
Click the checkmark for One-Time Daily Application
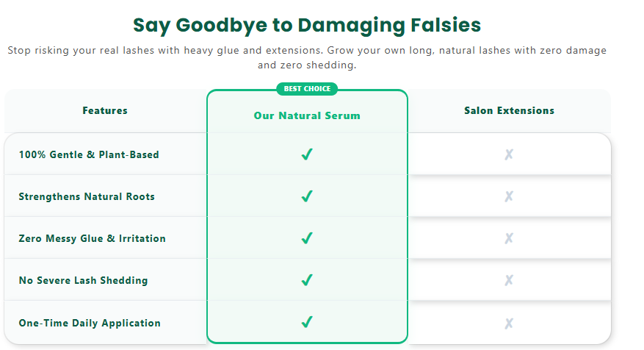[x=307, y=322]
